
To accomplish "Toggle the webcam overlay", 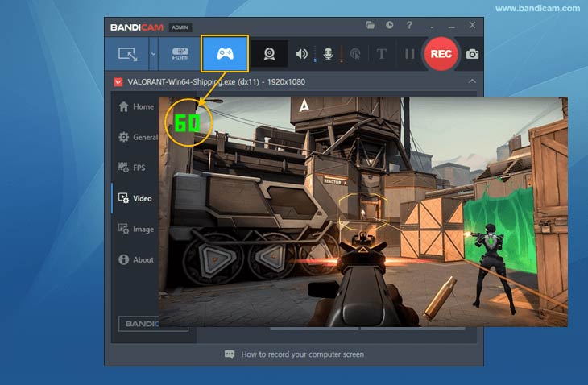I will click(x=270, y=54).
